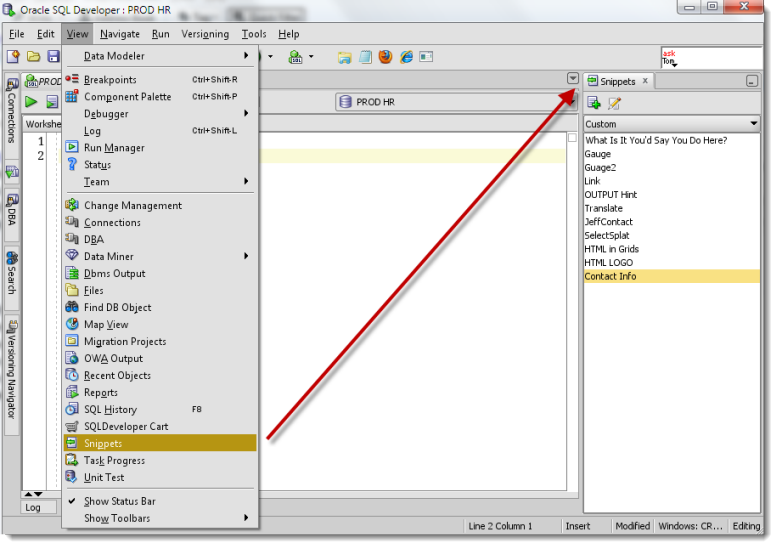Open the PROD HR connection dropdown
Image resolution: width=777 pixels, height=547 pixels.
(x=455, y=102)
